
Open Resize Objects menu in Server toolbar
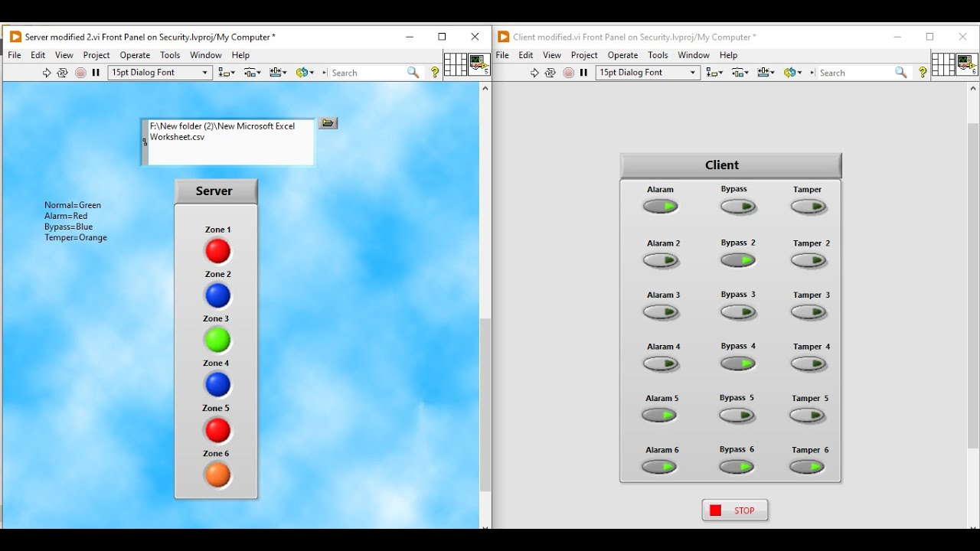[279, 73]
